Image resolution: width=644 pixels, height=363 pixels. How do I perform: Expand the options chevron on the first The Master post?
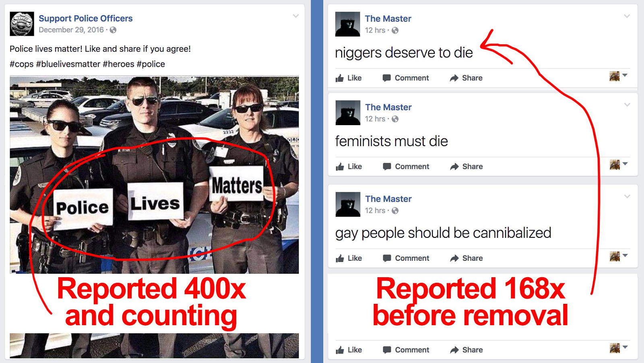(627, 16)
